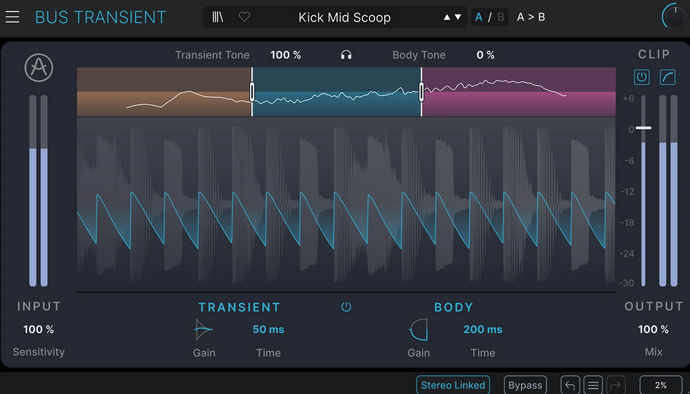The height and width of the screenshot is (394, 690).
Task: Click the Transient Gain knob icon
Action: (204, 330)
